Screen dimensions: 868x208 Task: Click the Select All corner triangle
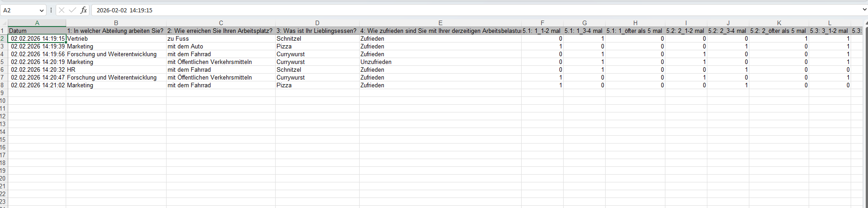(4, 23)
